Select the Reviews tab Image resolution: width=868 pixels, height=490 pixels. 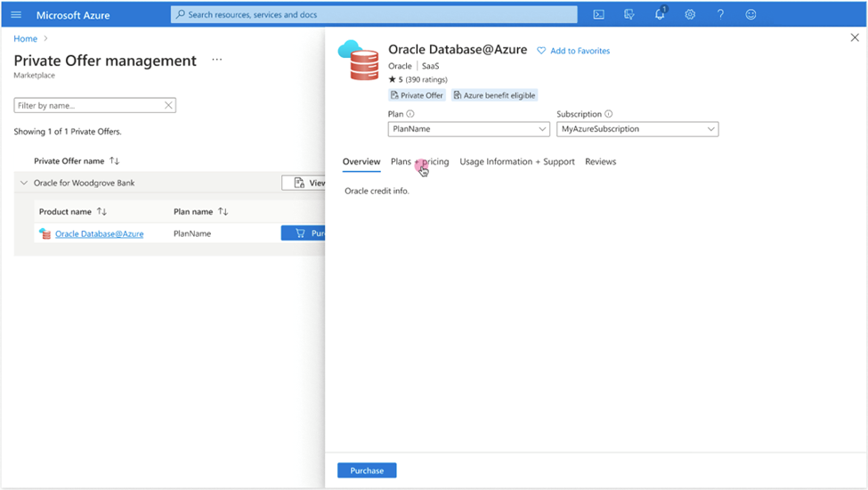(x=600, y=162)
